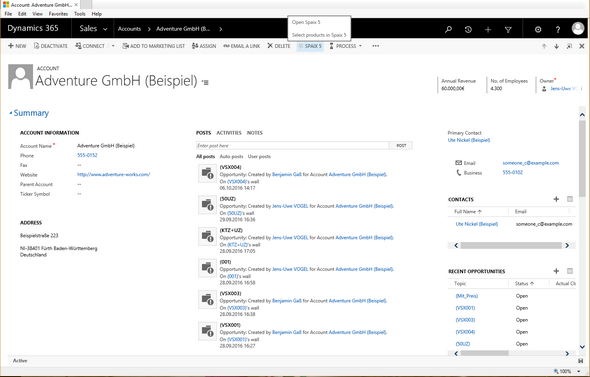590x377 pixels.
Task: Sort opportunities by Status column
Action: coord(524,283)
